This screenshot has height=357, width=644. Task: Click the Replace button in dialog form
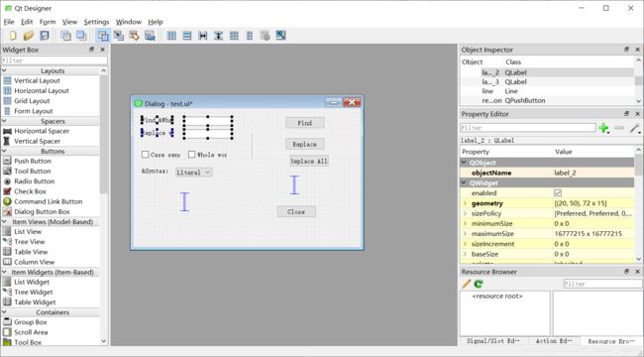click(x=305, y=144)
